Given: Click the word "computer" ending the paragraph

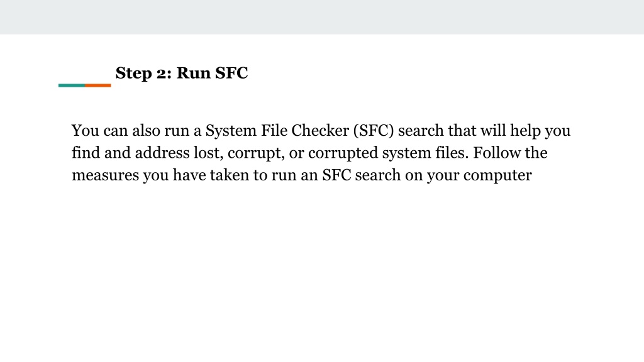Looking at the screenshot, I should 497,175.
